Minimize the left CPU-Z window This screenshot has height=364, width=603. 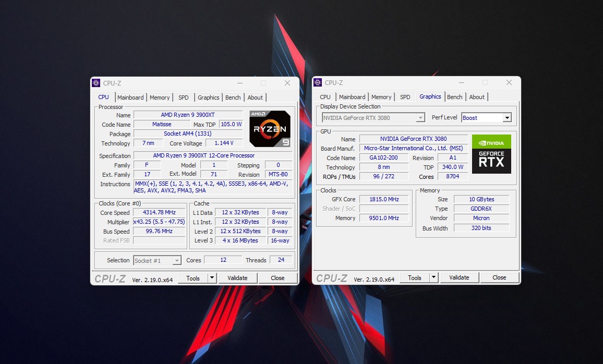[240, 83]
